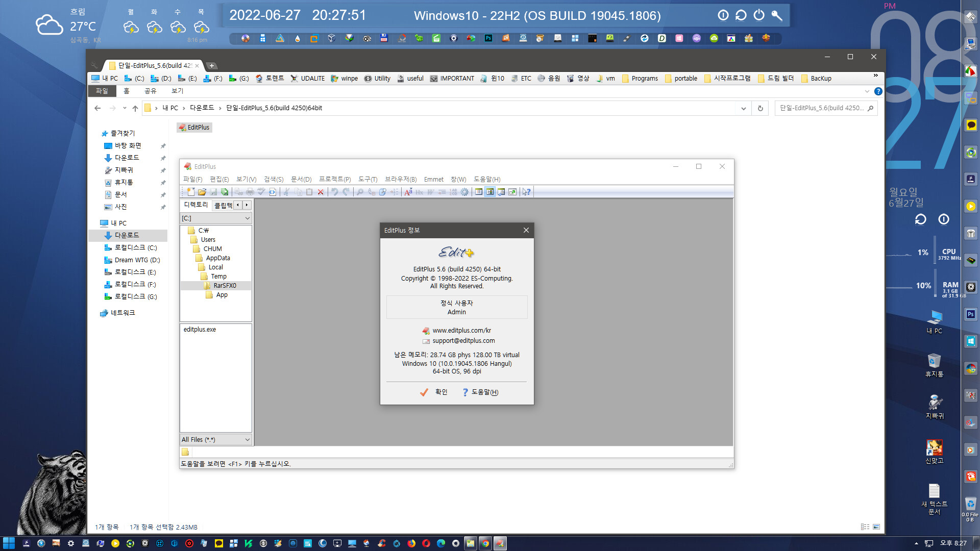Open the All Files (*.*) filter dropdown
The image size is (980, 551).
(x=248, y=440)
